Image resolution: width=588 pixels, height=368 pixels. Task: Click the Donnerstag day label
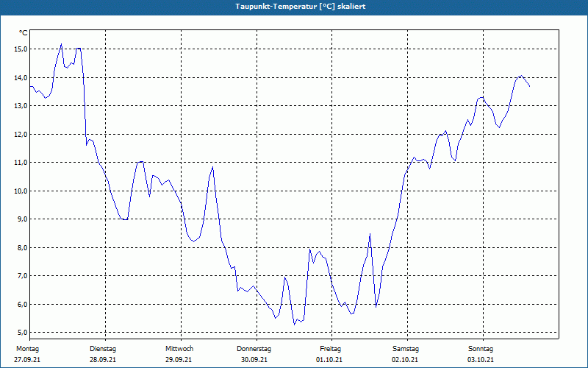[254, 349]
